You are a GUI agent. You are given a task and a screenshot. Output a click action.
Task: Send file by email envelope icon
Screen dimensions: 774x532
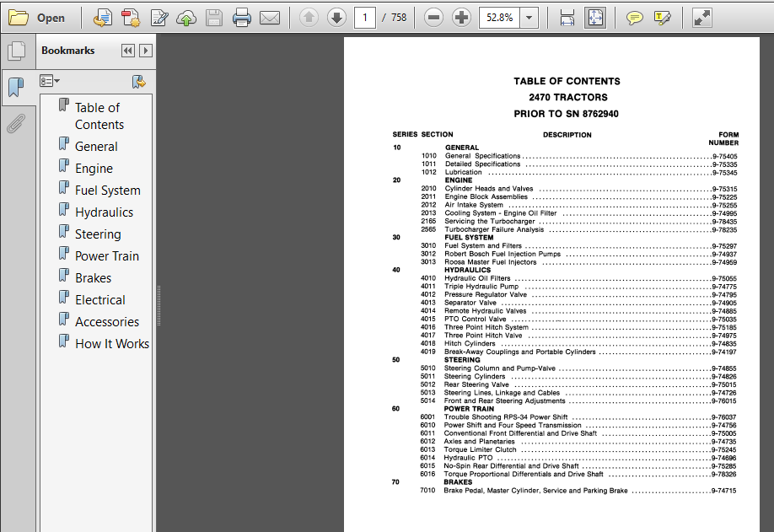coord(270,19)
